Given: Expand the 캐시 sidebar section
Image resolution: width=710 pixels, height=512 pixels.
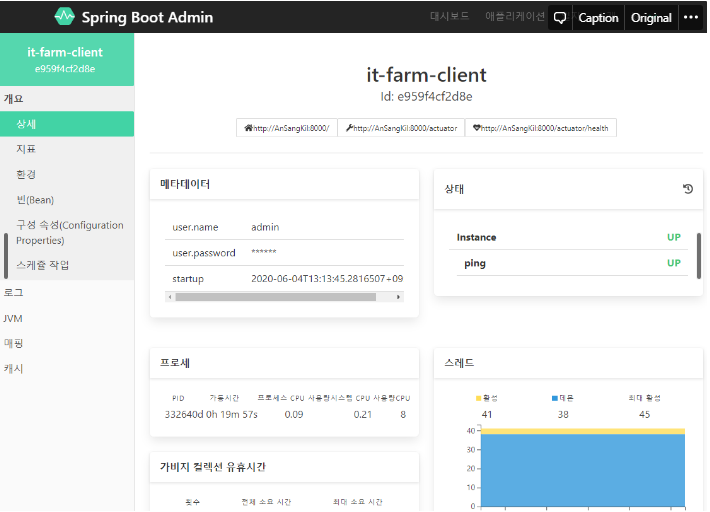Looking at the screenshot, I should [14, 368].
